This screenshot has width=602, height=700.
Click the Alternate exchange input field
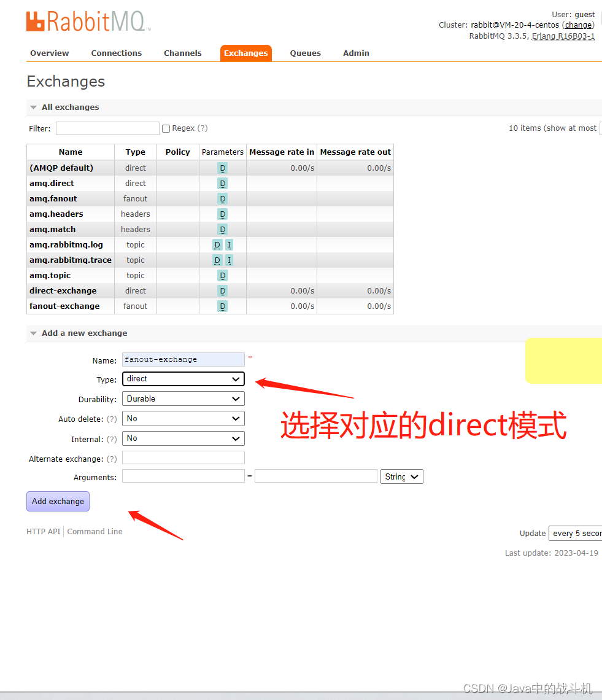[183, 457]
